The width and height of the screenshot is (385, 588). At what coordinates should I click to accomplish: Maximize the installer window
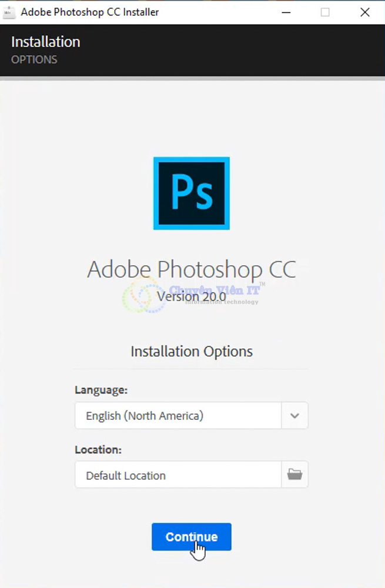325,12
